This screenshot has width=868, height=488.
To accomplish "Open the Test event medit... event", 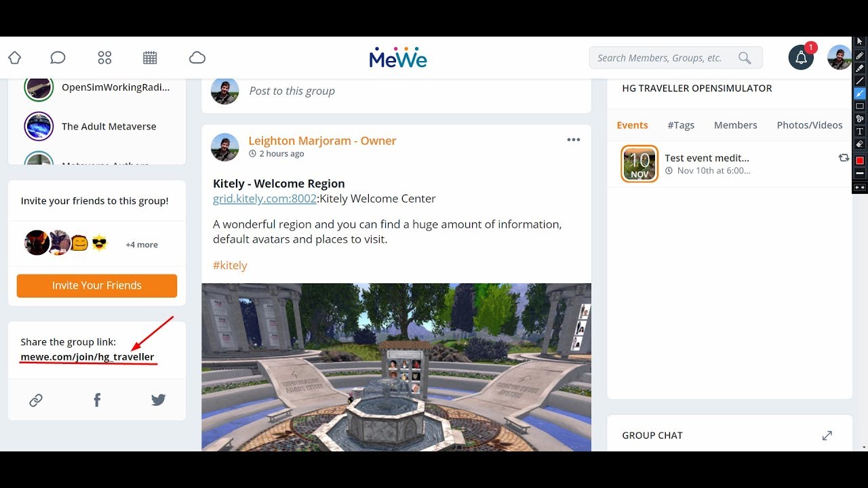I will coord(707,158).
